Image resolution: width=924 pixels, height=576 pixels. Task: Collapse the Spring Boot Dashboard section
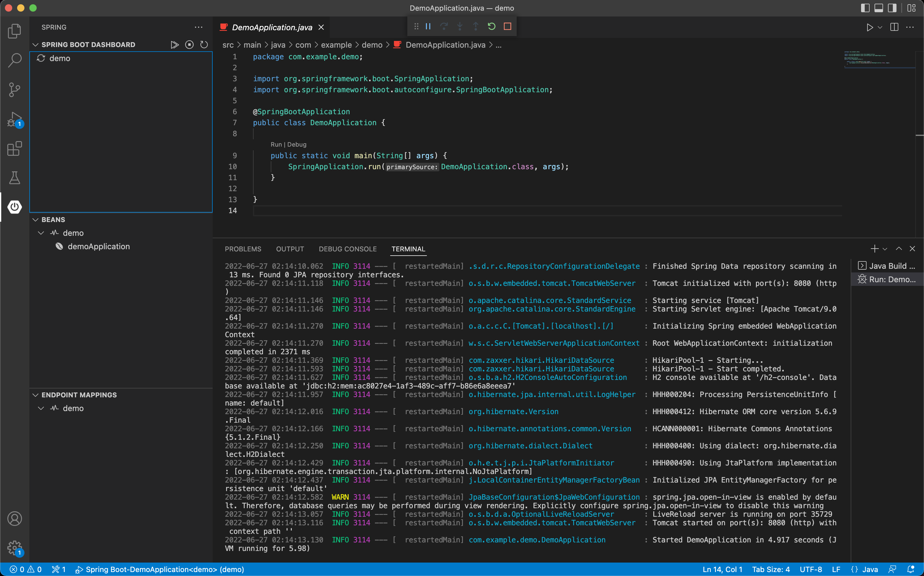click(35, 45)
